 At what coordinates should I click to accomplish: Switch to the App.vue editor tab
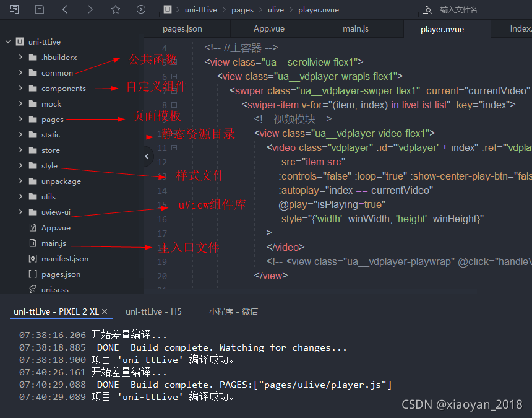pyautogui.click(x=273, y=29)
